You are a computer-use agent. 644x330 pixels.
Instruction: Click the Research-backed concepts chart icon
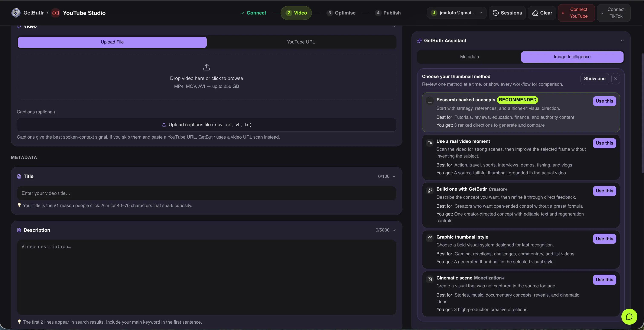tap(429, 100)
